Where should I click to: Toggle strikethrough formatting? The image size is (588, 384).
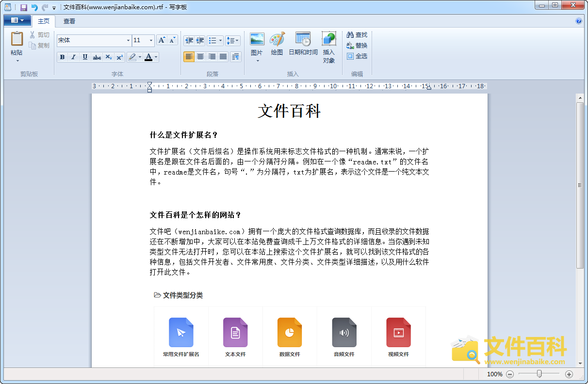97,57
